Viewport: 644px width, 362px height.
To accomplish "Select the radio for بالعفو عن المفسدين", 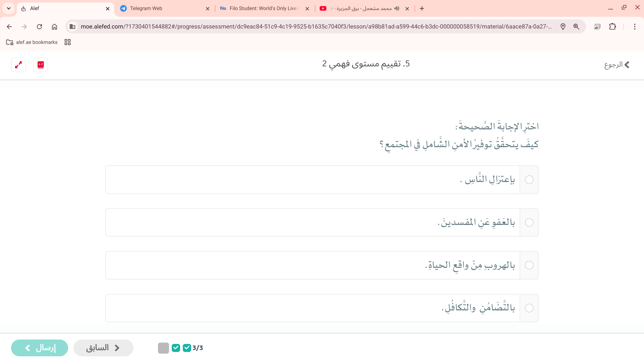I will coord(529,223).
